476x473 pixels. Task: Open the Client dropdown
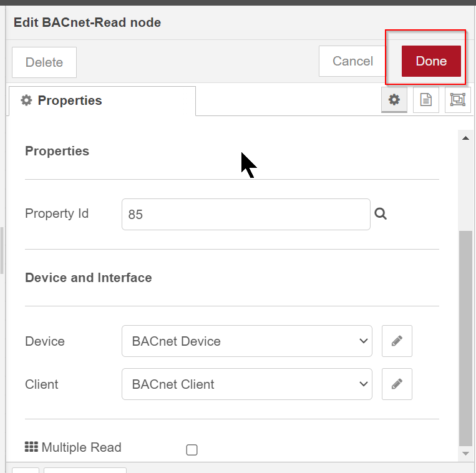pos(247,384)
